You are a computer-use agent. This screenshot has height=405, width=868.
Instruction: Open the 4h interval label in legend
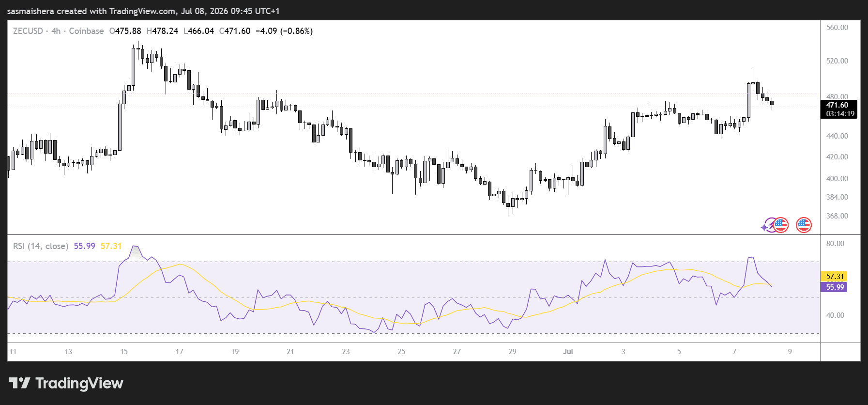(56, 31)
